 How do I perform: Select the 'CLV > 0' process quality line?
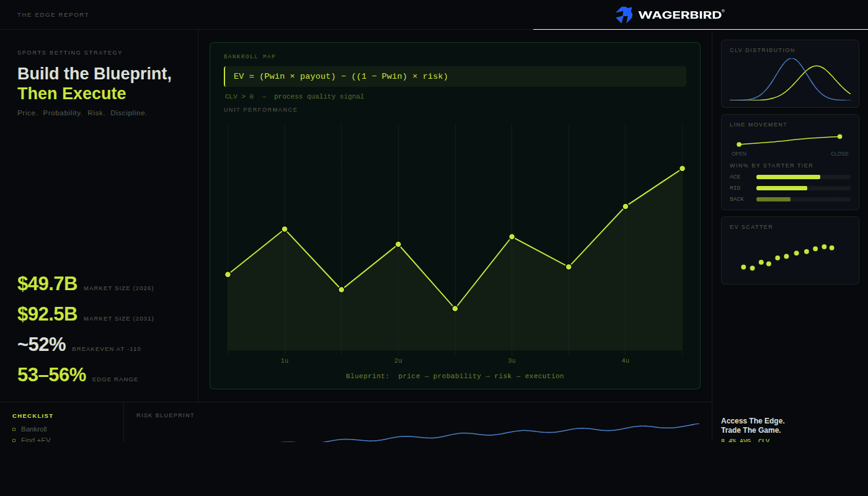294,97
